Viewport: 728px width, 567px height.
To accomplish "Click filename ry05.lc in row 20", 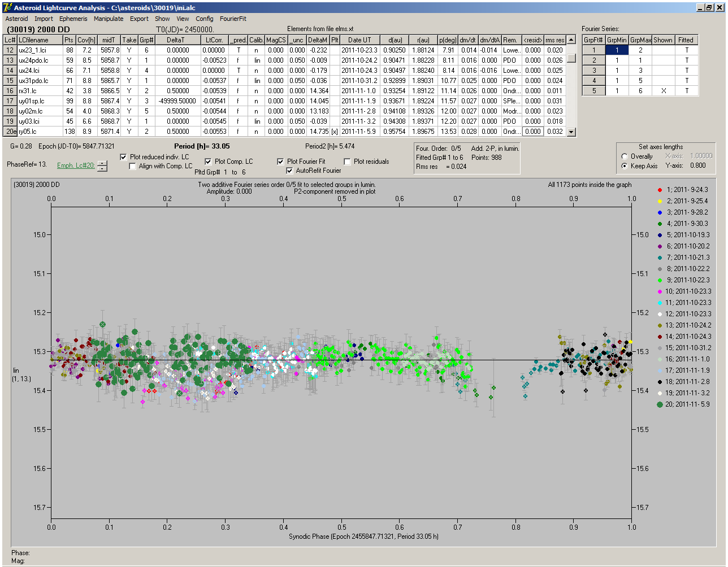I will 40,132.
